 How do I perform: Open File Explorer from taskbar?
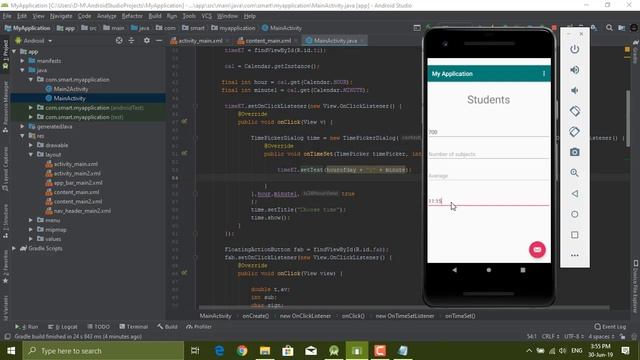[265, 351]
